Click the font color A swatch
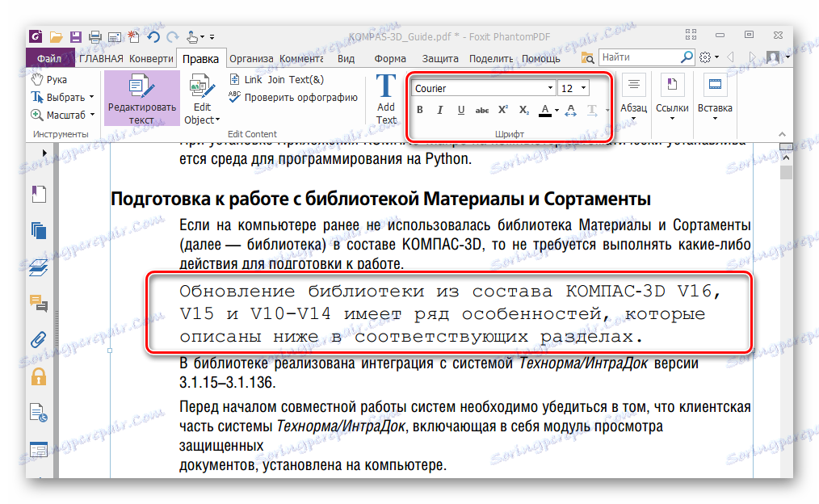Screen dimensions: 819x504 (x=544, y=110)
